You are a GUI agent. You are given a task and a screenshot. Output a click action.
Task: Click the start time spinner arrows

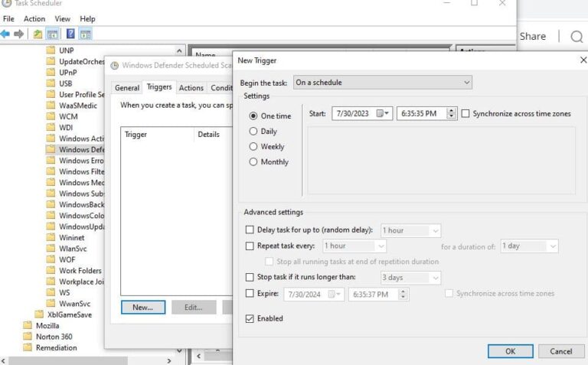451,113
